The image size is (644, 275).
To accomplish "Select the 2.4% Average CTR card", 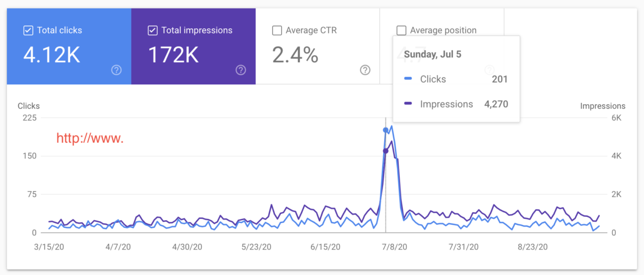I will coord(318,46).
